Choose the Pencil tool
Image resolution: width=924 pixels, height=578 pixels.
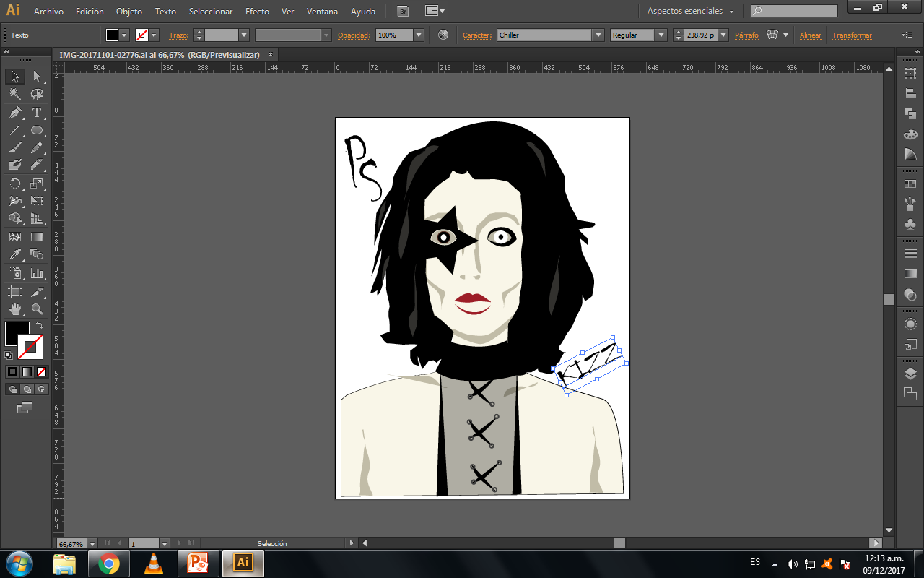coord(37,147)
